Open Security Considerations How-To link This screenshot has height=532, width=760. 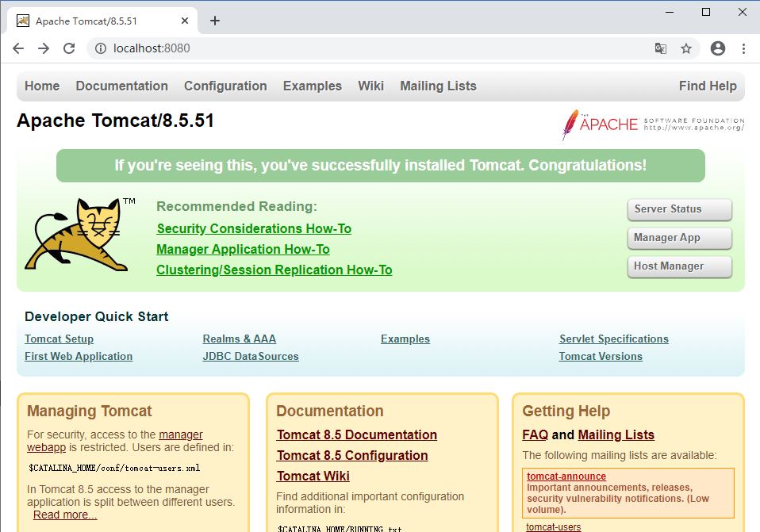(x=254, y=228)
